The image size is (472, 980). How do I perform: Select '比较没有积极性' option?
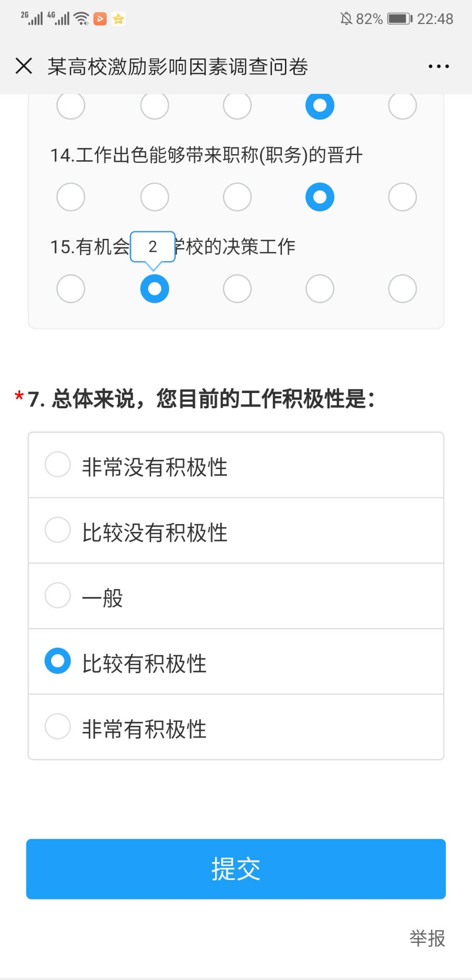[x=58, y=530]
